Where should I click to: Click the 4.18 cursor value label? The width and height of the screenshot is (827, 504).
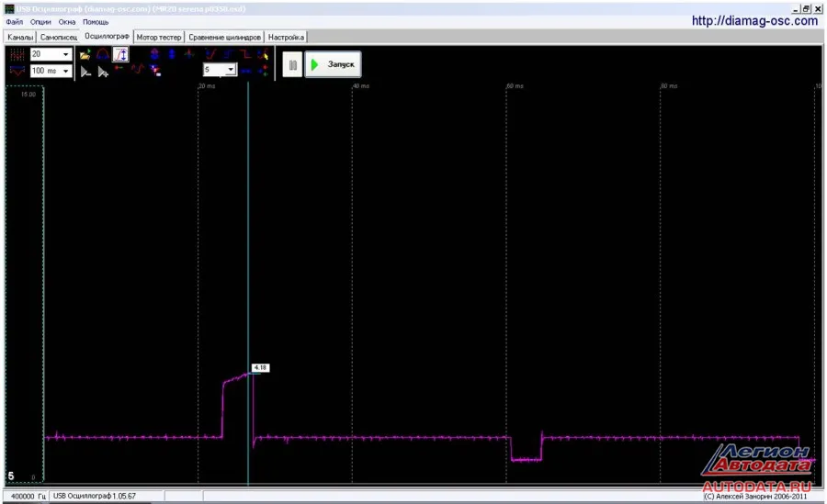pos(260,367)
